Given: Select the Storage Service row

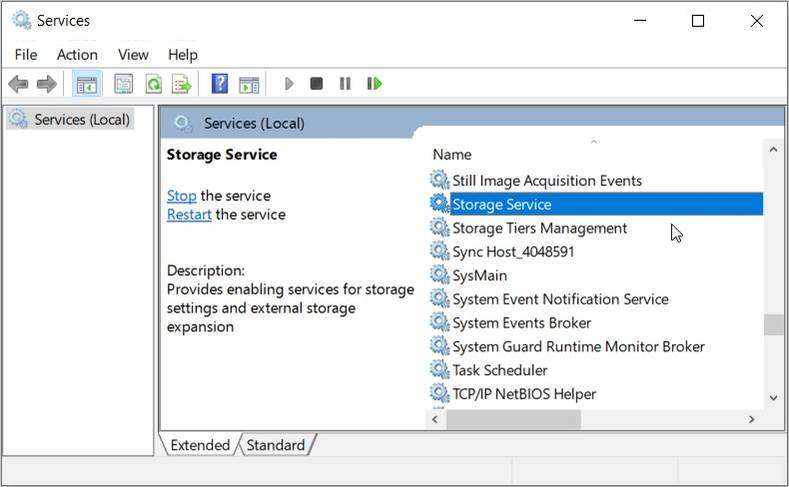Looking at the screenshot, I should 606,204.
